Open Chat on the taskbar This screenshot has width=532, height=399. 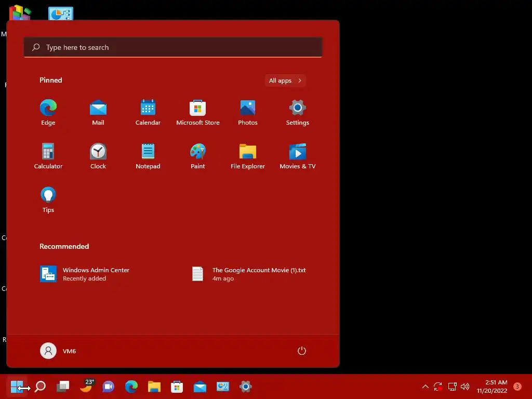[x=109, y=387]
